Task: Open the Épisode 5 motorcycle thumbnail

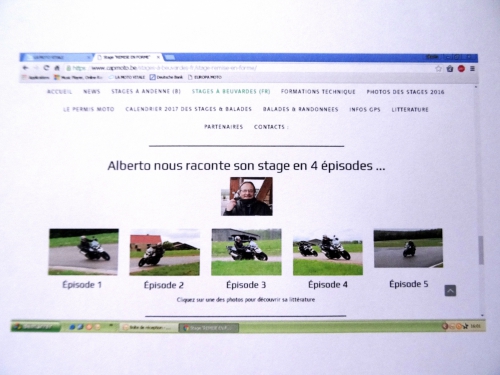Action: coord(408,248)
